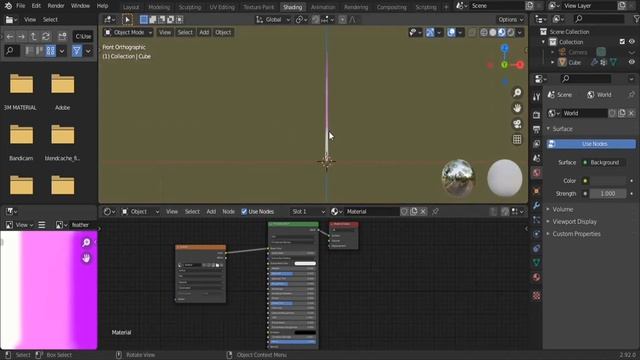Image resolution: width=640 pixels, height=360 pixels.
Task: Click the blue Z axis gizmo
Action: coord(505,49)
